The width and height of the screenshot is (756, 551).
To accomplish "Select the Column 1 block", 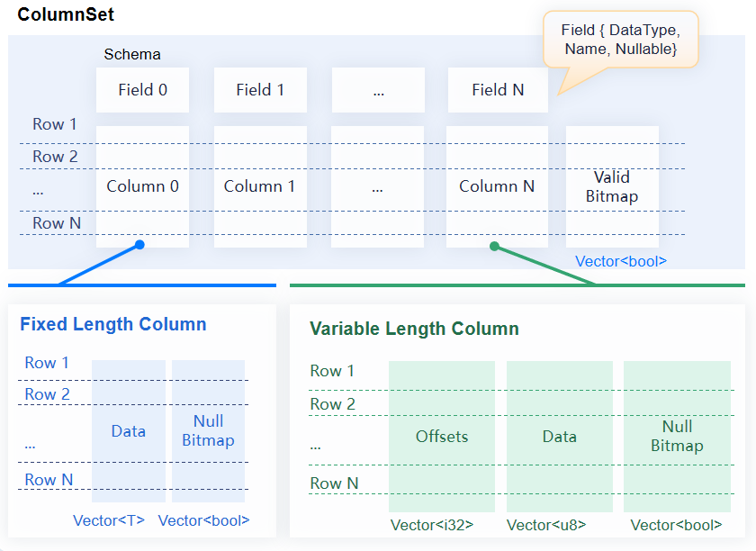I will 259,186.
